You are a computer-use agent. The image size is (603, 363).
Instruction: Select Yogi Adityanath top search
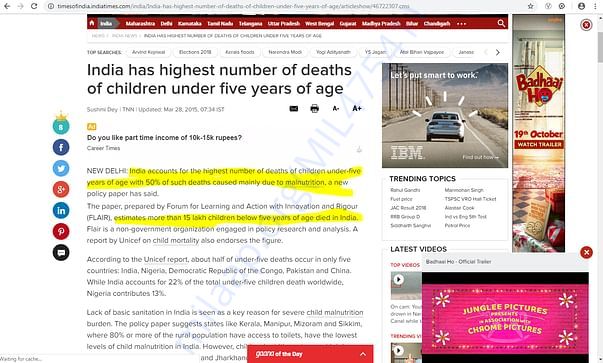(x=333, y=52)
